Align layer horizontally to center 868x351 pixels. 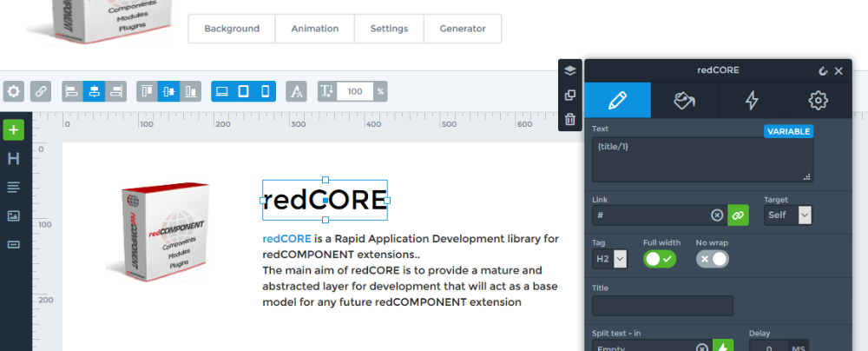[94, 91]
